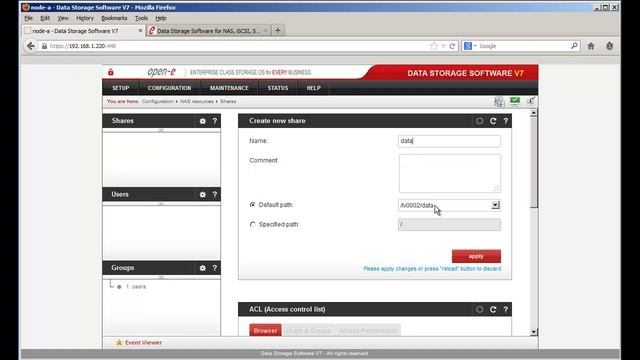Viewport: 640px width, 360px height.
Task: Open CONFIGURATION menu
Action: 169,88
